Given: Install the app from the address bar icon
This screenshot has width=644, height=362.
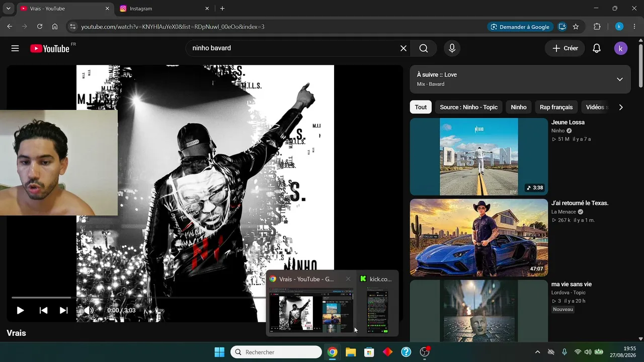Looking at the screenshot, I should 562,27.
